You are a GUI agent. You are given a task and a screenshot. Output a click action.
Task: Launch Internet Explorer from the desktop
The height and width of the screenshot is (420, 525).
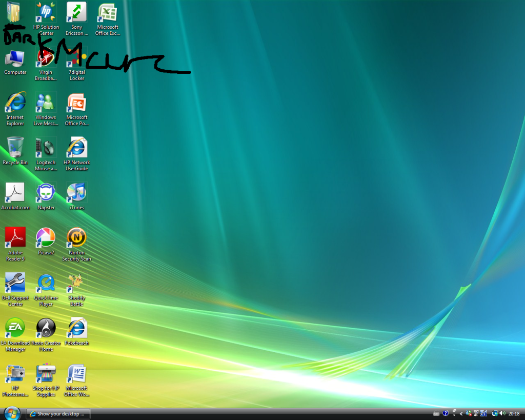coord(15,109)
